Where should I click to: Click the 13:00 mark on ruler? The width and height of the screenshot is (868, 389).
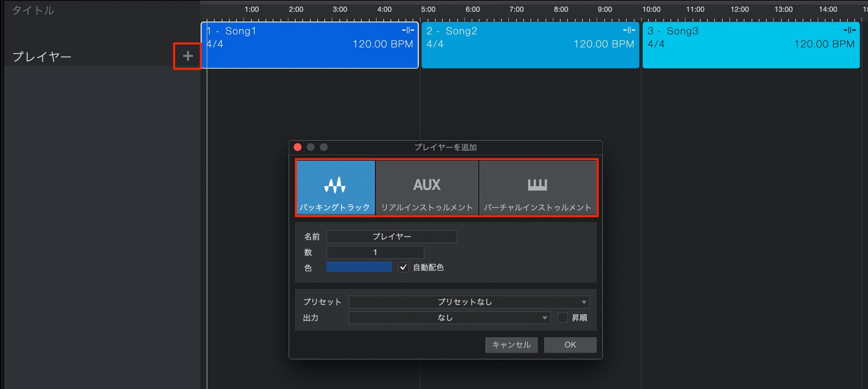click(784, 9)
